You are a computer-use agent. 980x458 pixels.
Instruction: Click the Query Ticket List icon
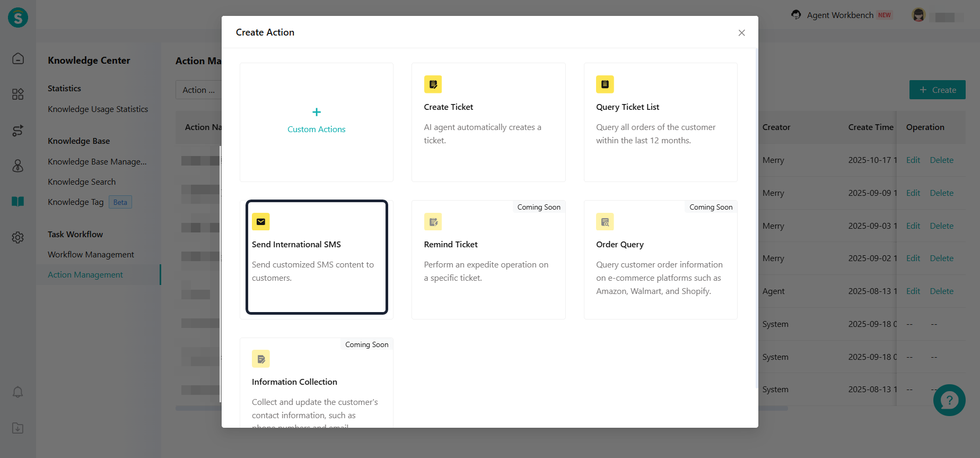point(605,84)
